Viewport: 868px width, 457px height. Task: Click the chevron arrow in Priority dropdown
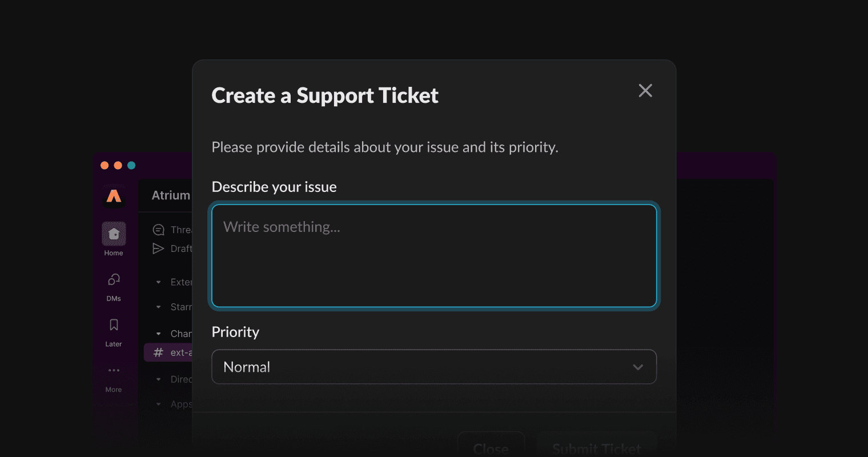638,367
